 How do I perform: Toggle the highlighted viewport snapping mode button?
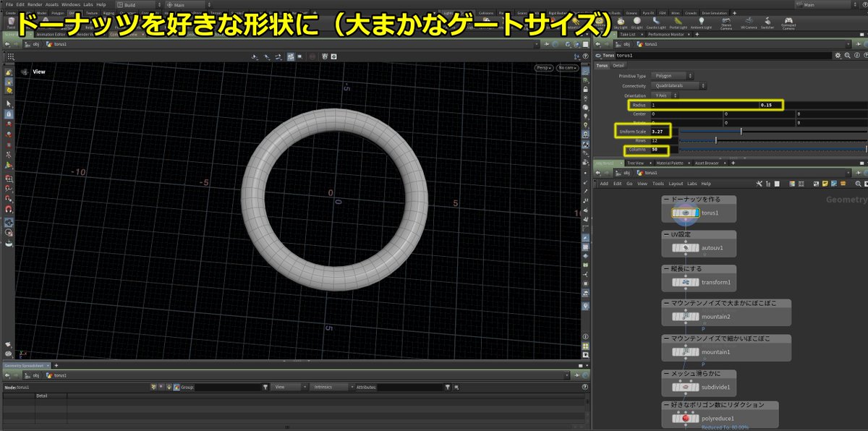289,56
